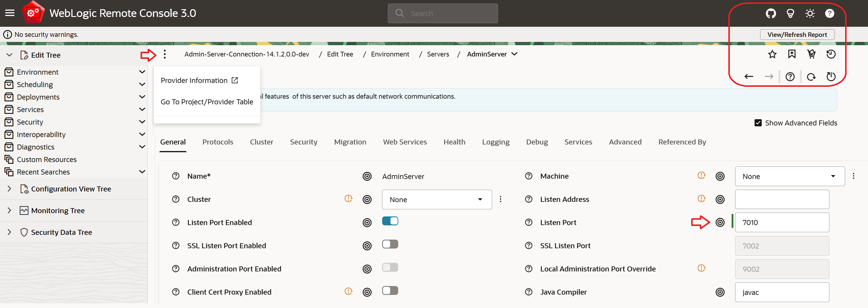Open the shopping cart icon
The image size is (868, 308).
[x=811, y=54]
